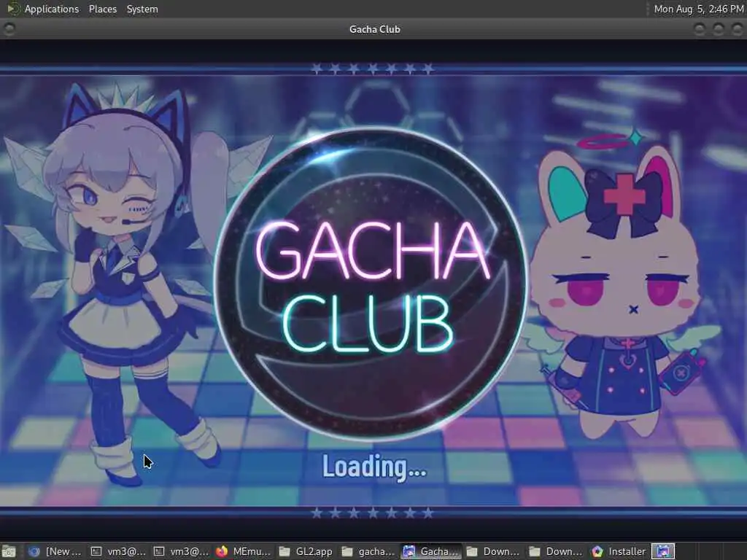
Task: Close the Gacha Club window
Action: (737, 29)
